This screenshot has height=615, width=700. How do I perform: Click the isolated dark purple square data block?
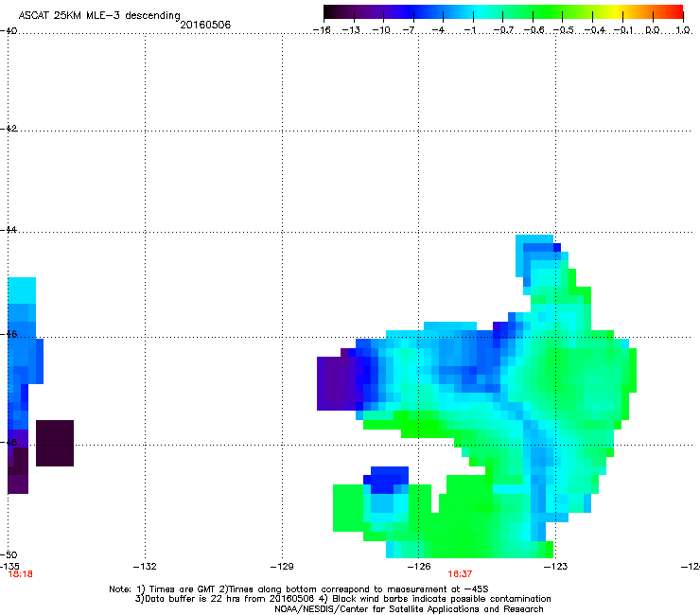tap(55, 443)
